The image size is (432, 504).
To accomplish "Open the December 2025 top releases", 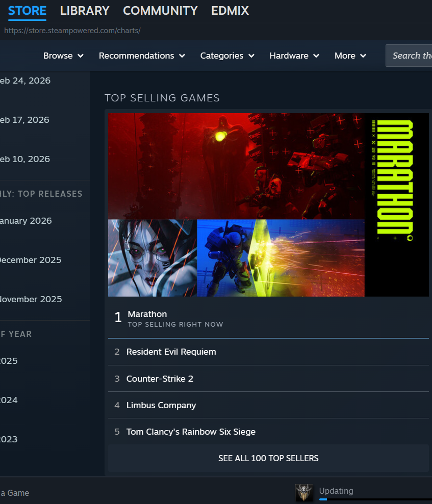I will point(31,260).
